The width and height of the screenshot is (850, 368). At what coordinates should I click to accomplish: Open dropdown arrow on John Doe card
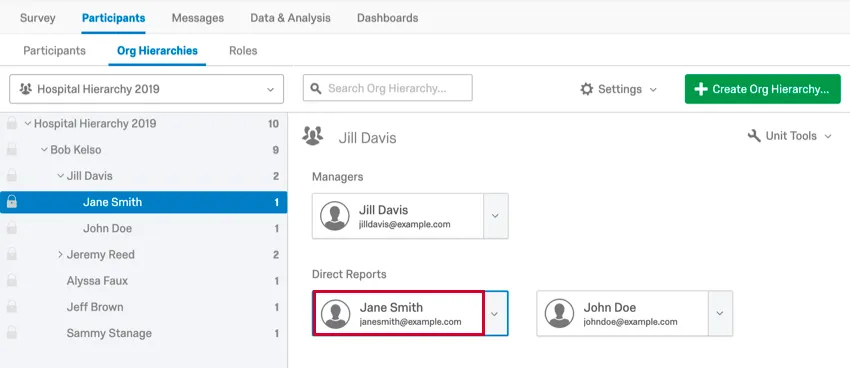coord(720,313)
